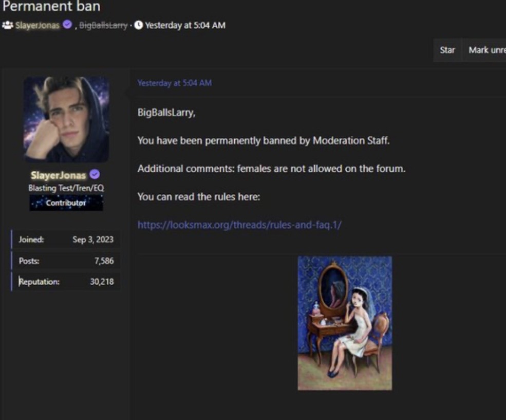The width and height of the screenshot is (506, 420).
Task: Click the Reputation value '30,218'
Action: 102,282
